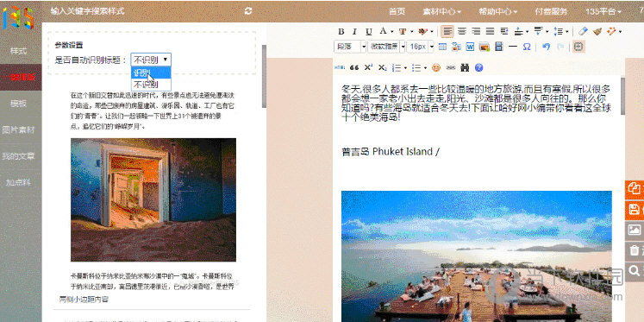The width and height of the screenshot is (644, 322).
Task: Open the paragraph spacing before dropdown
Action: [x=527, y=32]
